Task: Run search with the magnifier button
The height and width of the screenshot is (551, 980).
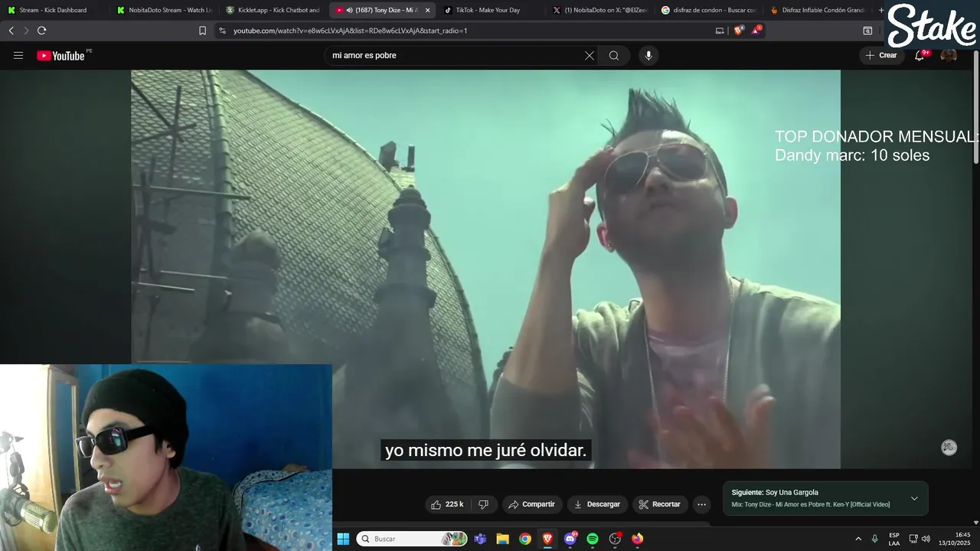Action: click(614, 55)
